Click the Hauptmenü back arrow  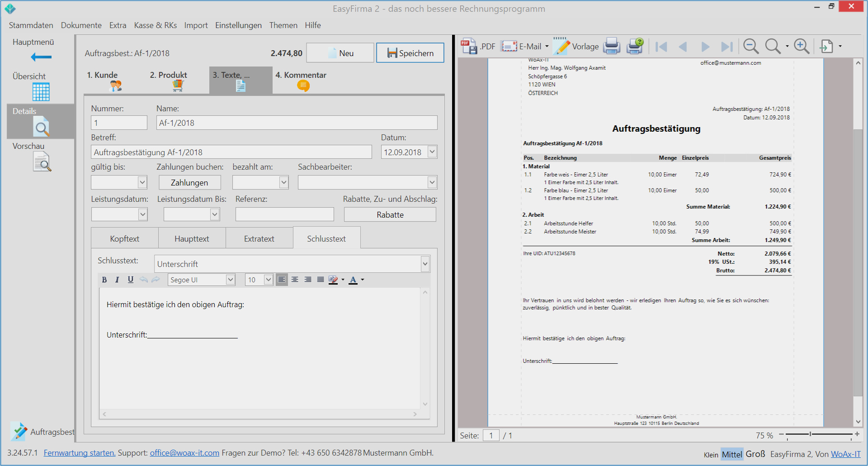[41, 57]
